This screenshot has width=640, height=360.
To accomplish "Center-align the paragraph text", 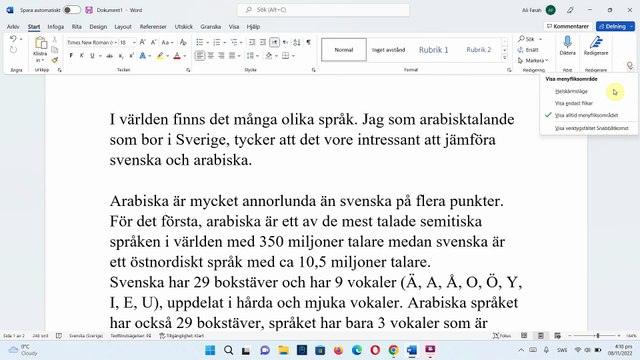I will 211,56.
